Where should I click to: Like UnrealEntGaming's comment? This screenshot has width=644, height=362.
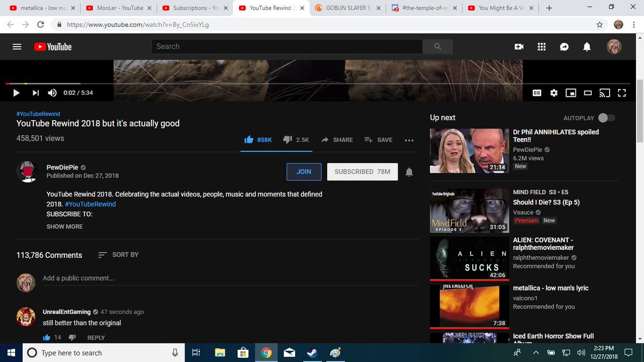[x=47, y=337]
